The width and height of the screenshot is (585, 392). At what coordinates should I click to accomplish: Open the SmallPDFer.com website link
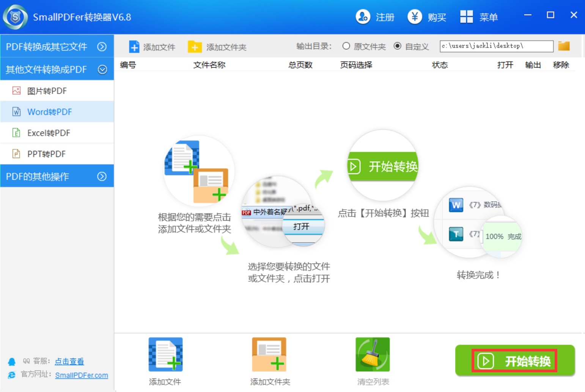point(82,375)
